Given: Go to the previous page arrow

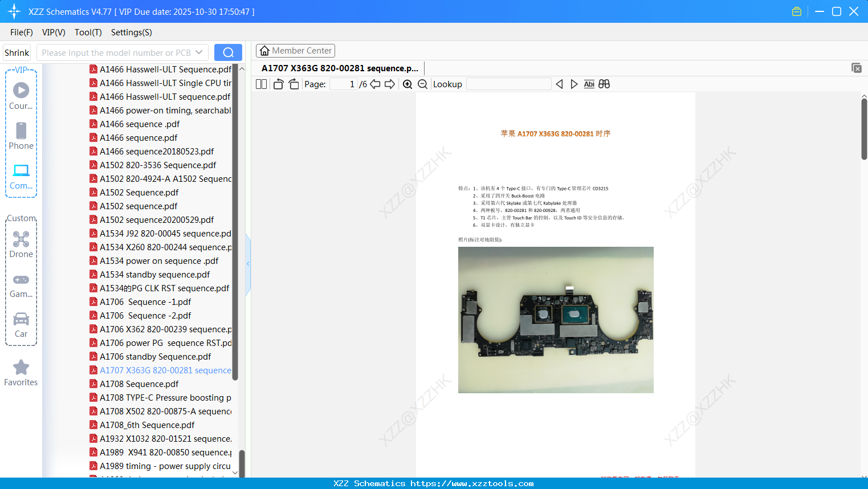Looking at the screenshot, I should click(x=375, y=84).
